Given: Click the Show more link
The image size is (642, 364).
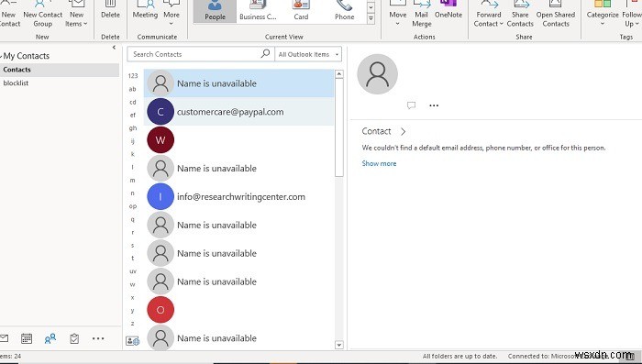Looking at the screenshot, I should coord(379,163).
